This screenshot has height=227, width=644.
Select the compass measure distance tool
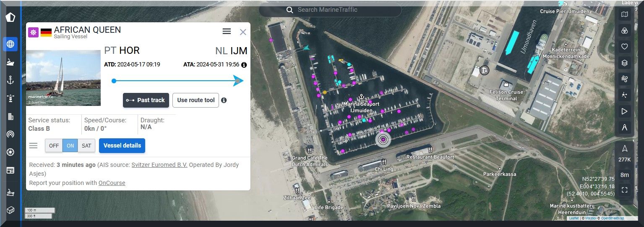point(624,127)
